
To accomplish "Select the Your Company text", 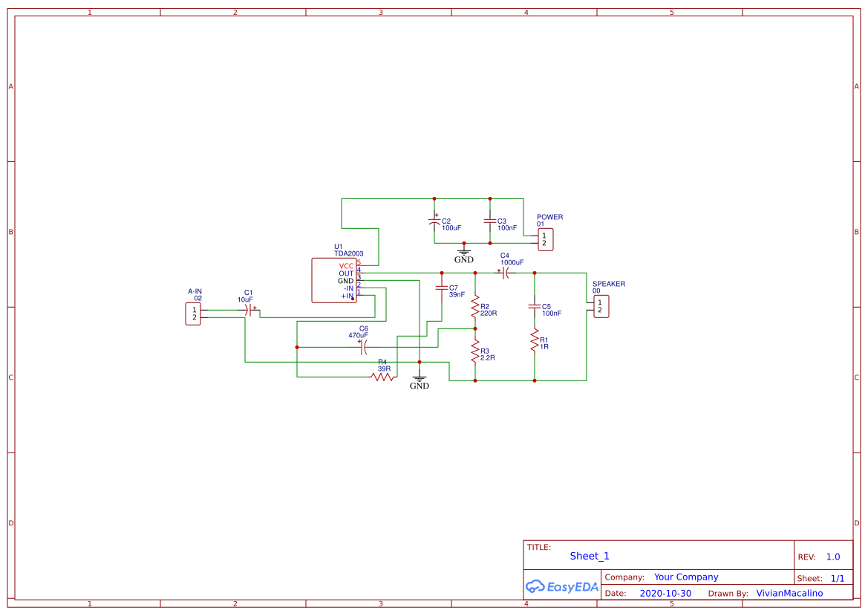I will (x=686, y=577).
